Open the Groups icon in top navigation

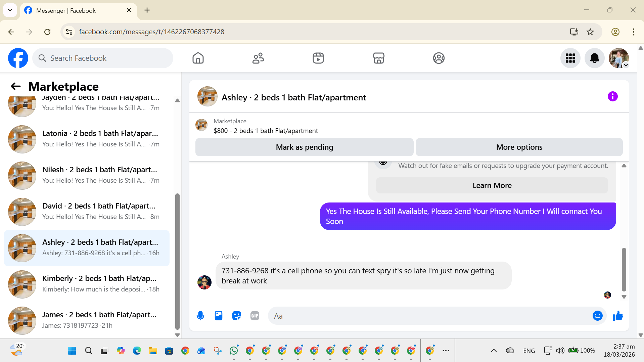pyautogui.click(x=439, y=58)
